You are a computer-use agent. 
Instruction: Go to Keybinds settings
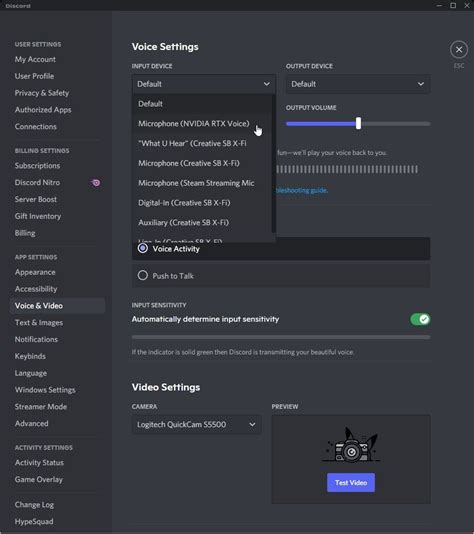[x=30, y=356]
